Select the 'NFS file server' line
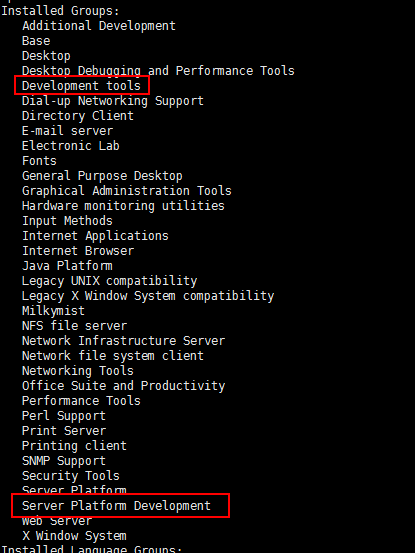Screen dimensions: 415x553 point(74,326)
